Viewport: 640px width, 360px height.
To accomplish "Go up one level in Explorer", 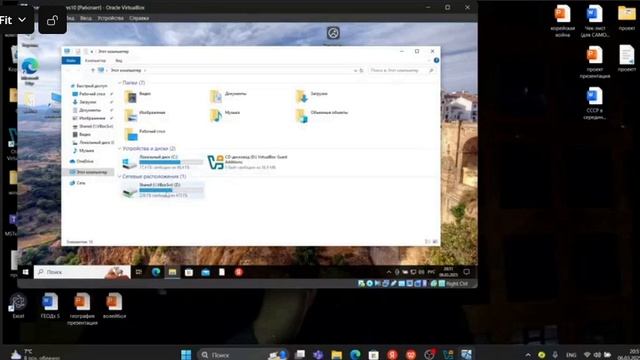I will pos(93,70).
